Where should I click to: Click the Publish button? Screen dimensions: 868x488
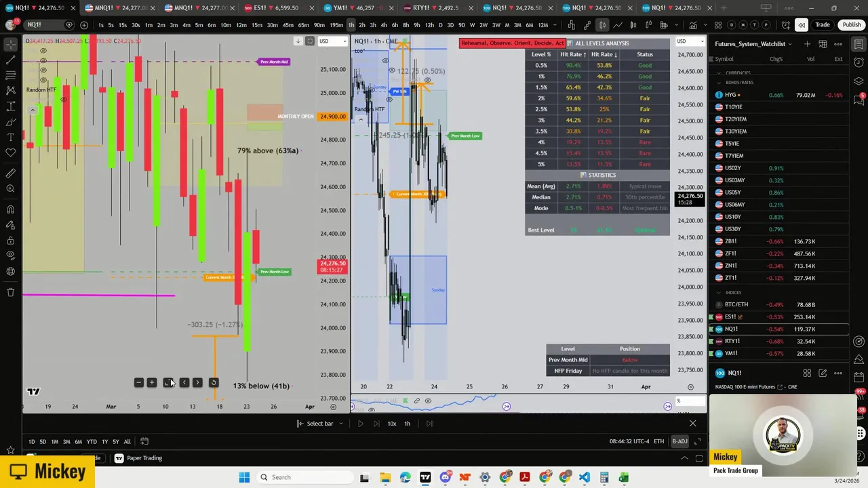(852, 25)
